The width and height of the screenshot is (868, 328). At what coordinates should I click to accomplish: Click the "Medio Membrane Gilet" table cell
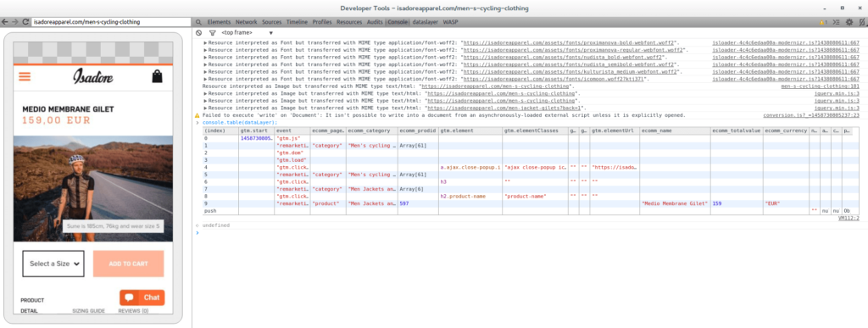pos(676,203)
